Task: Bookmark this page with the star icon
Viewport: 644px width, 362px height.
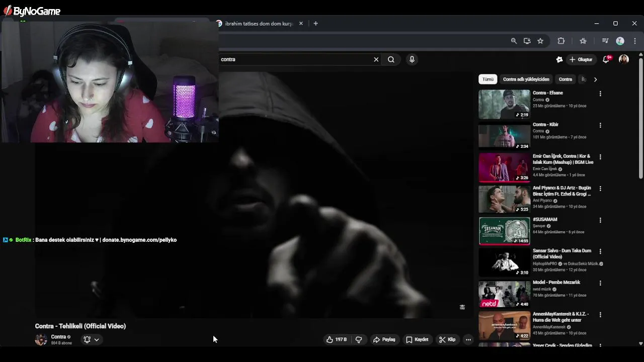Action: (x=540, y=41)
